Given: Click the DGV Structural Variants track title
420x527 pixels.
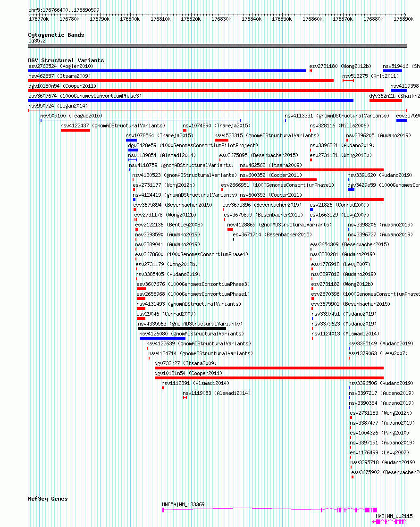Looking at the screenshot, I should (x=66, y=60).
